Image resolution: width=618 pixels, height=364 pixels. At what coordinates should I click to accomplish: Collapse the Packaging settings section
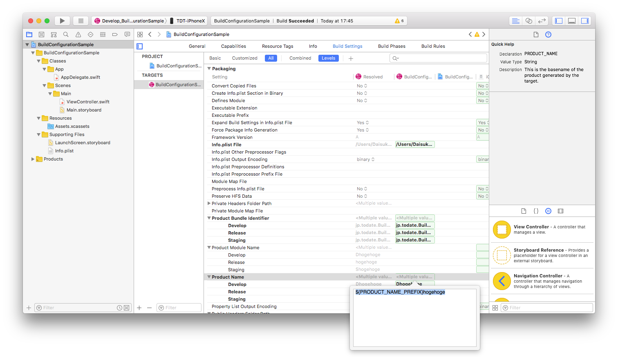209,69
